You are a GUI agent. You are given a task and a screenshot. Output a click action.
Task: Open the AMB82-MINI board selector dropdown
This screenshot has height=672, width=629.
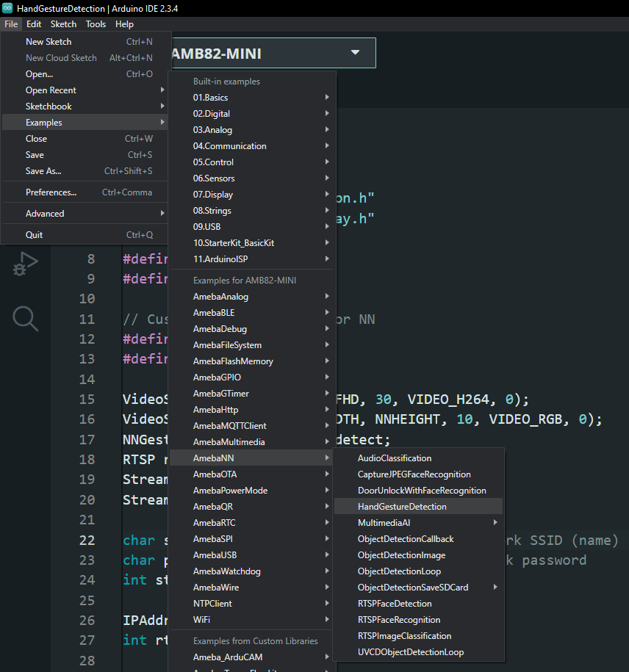tap(272, 53)
